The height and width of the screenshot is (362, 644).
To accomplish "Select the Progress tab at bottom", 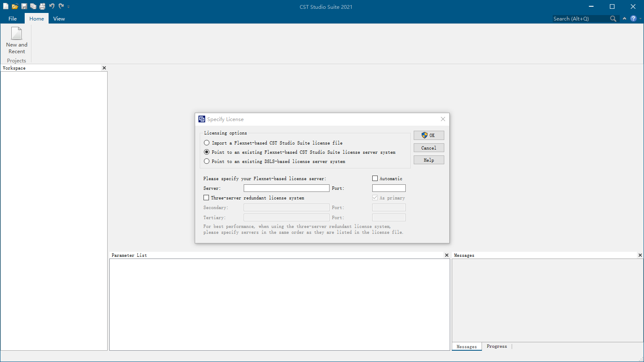I will pyautogui.click(x=497, y=346).
